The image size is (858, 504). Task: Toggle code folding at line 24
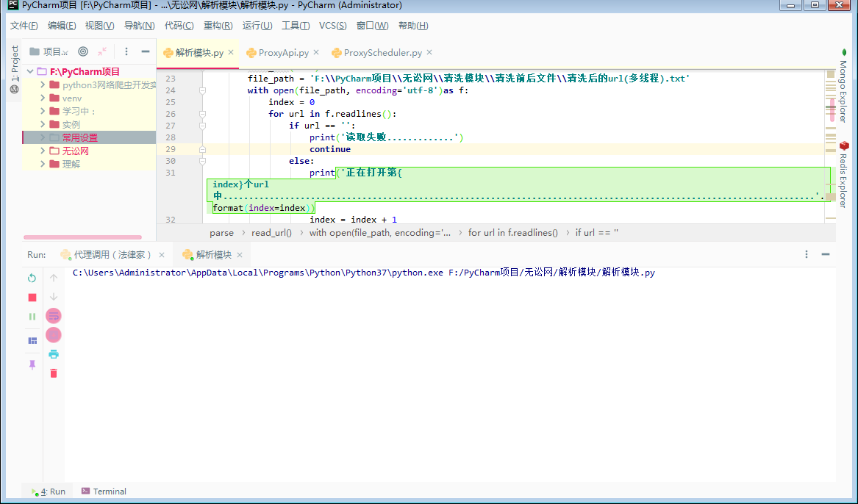202,91
